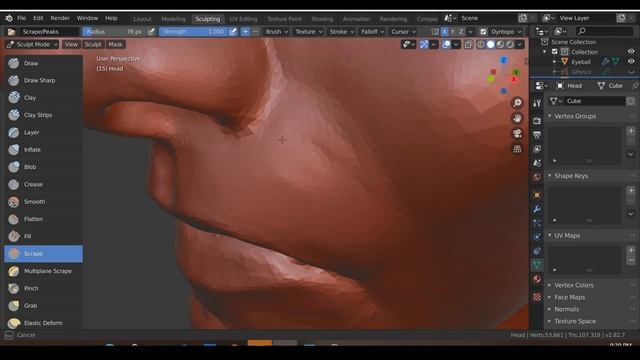
Task: Select the Pinch brush tool
Action: click(43, 289)
